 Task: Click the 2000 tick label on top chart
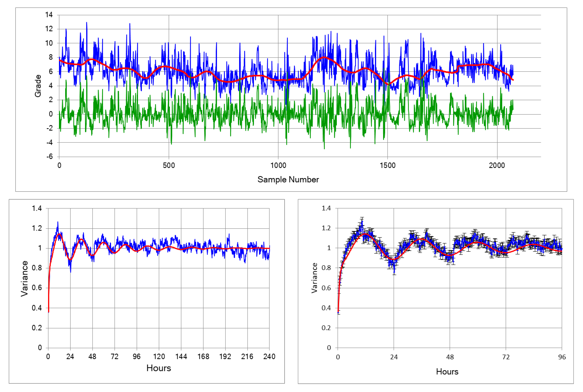click(497, 165)
